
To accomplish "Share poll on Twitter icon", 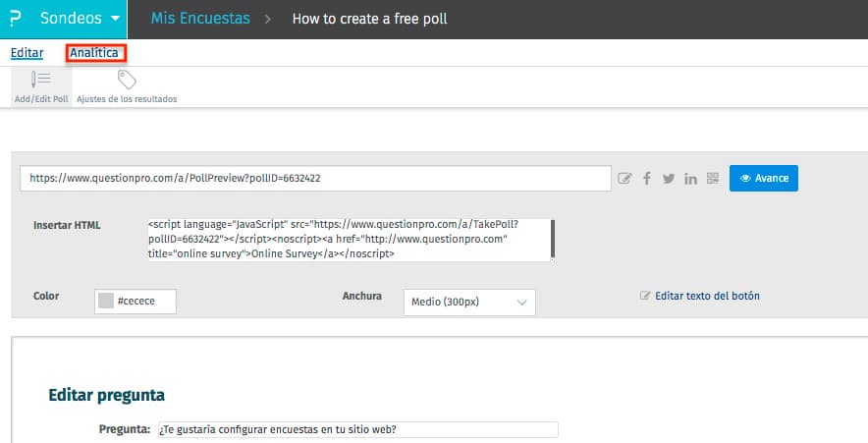I will pyautogui.click(x=669, y=179).
